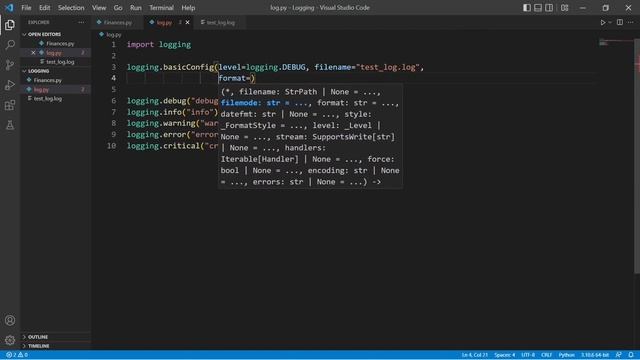Toggle the bottom panel layout icon
Image resolution: width=640 pixels, height=360 pixels.
(538, 8)
